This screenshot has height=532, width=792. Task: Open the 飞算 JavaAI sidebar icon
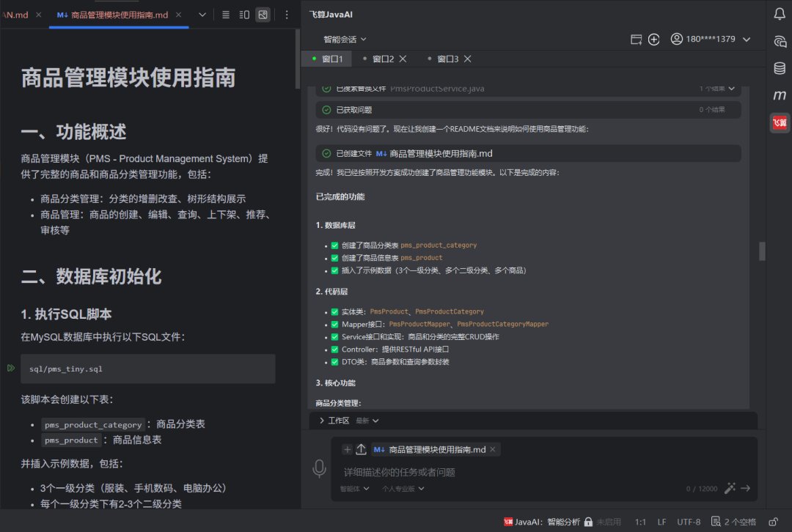(780, 122)
